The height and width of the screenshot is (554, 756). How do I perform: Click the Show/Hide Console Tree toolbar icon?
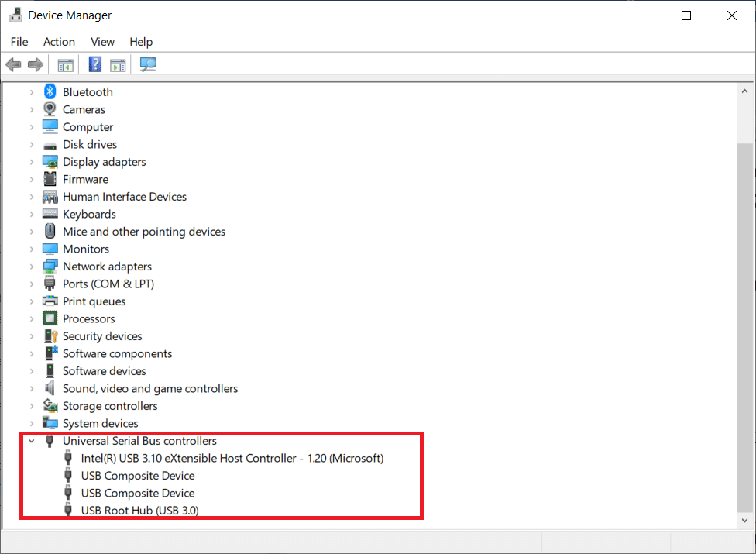pos(66,64)
